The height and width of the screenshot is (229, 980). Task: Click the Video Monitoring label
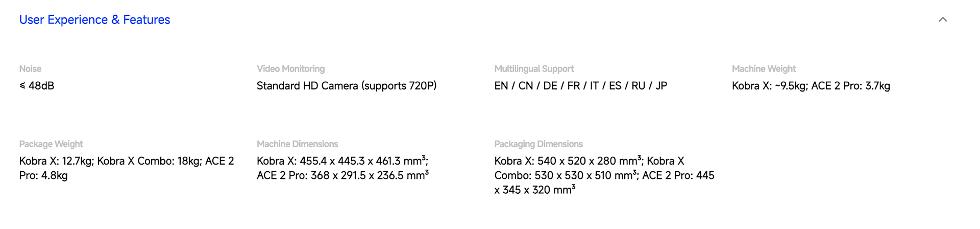tap(290, 68)
